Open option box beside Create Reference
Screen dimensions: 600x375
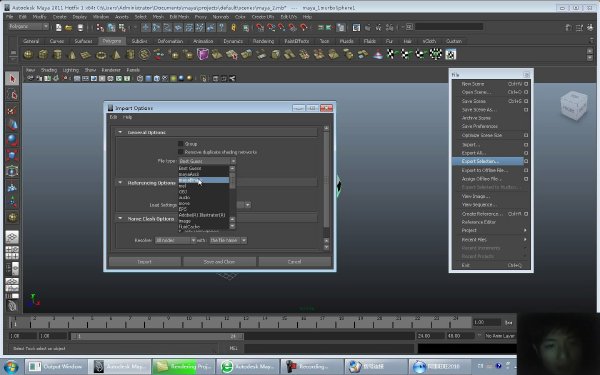526,214
